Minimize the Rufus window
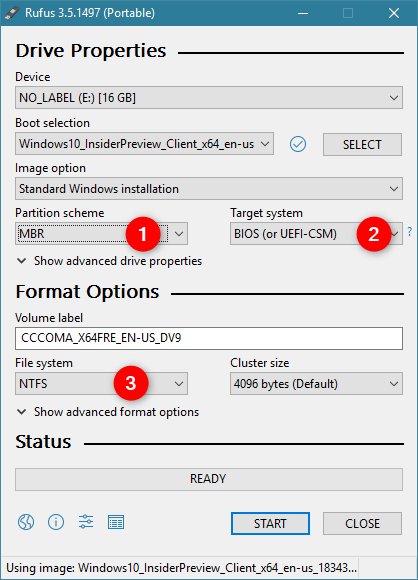The height and width of the screenshot is (580, 418). [303, 13]
